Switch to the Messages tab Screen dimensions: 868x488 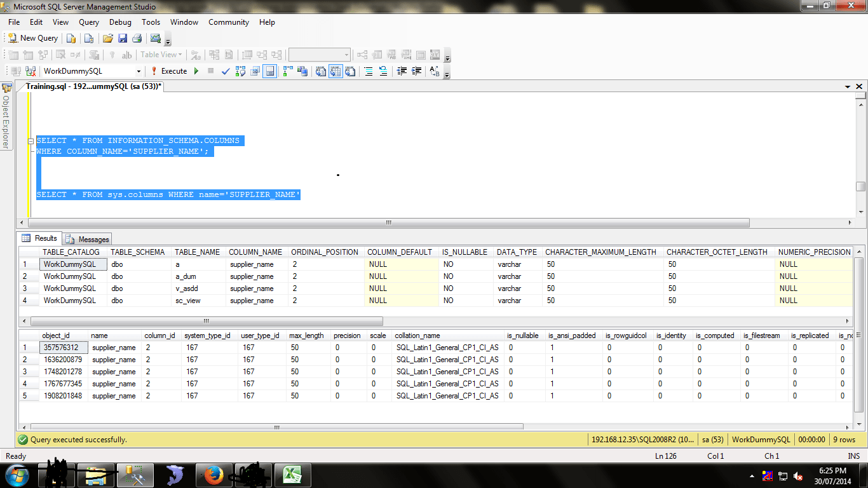[x=88, y=239]
